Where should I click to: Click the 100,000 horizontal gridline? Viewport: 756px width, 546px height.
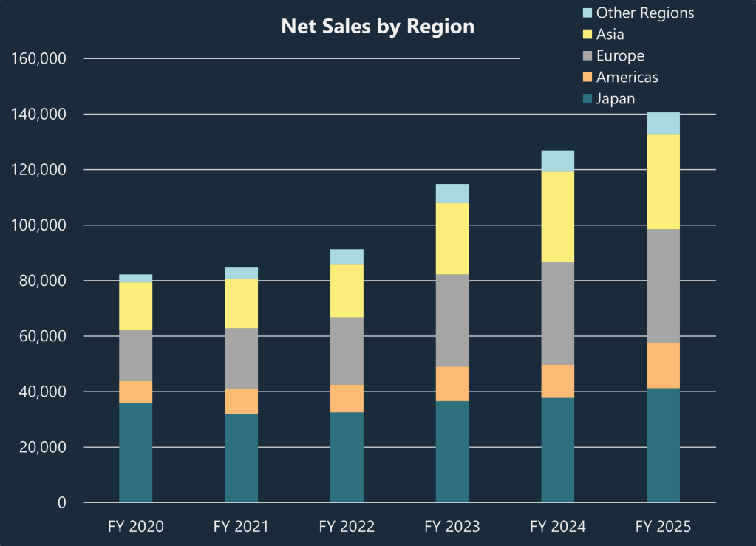(370, 224)
